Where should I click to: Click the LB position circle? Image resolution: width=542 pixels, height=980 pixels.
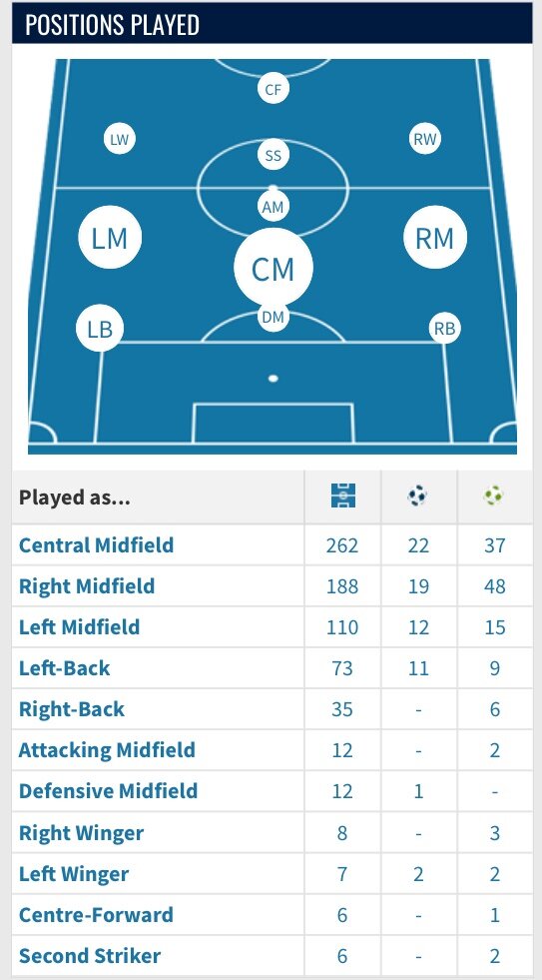click(x=100, y=328)
